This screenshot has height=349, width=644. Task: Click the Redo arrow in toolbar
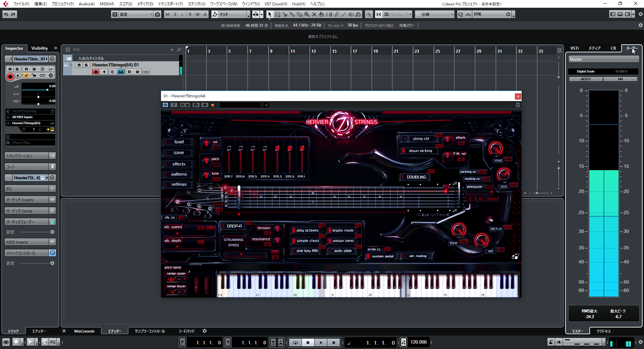13,14
